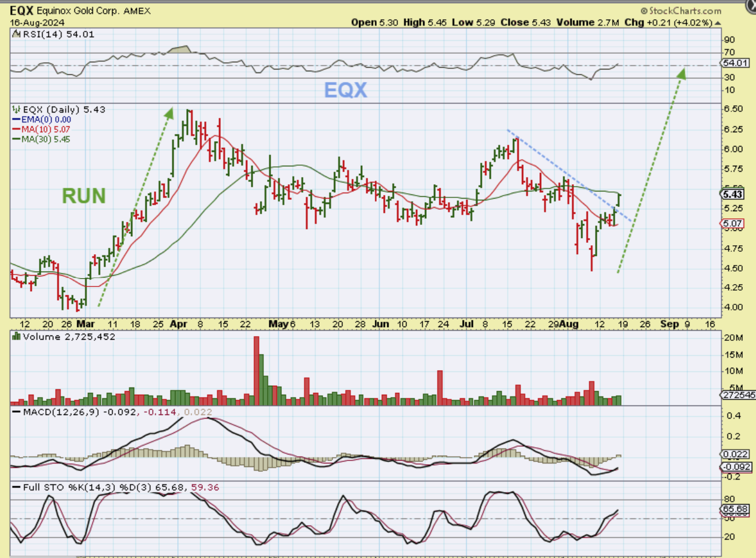Click the 20M level on volume scale
The image size is (756, 558).
pos(733,339)
